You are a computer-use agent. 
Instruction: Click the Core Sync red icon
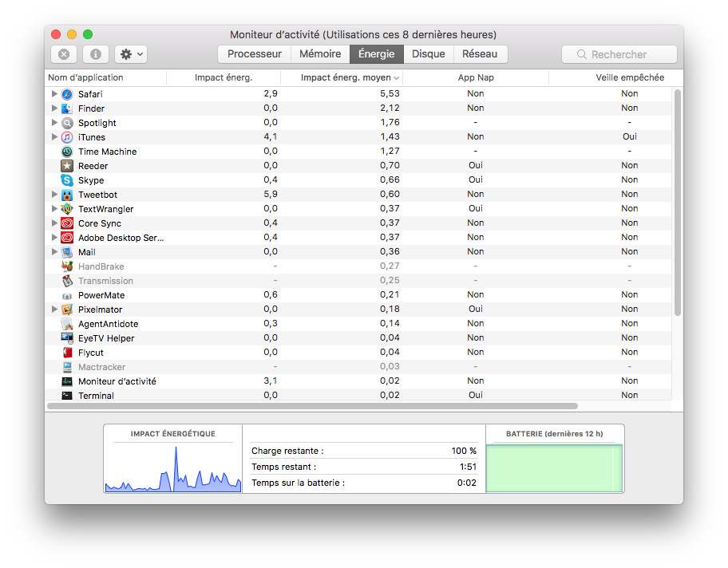click(67, 223)
